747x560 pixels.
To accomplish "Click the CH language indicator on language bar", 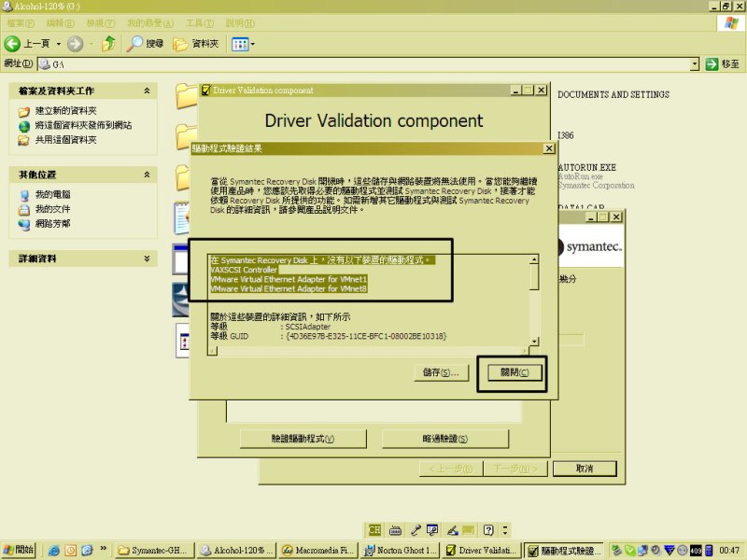I will (374, 530).
